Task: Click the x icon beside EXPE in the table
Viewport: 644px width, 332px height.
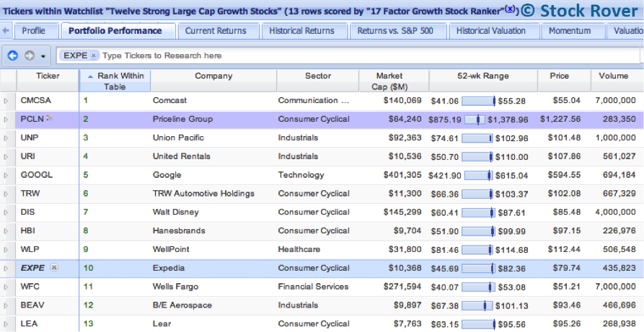Action: click(x=55, y=268)
